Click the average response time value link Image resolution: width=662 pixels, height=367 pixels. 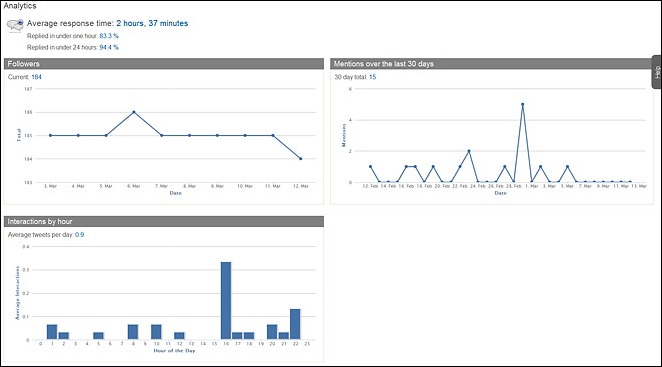[152, 23]
